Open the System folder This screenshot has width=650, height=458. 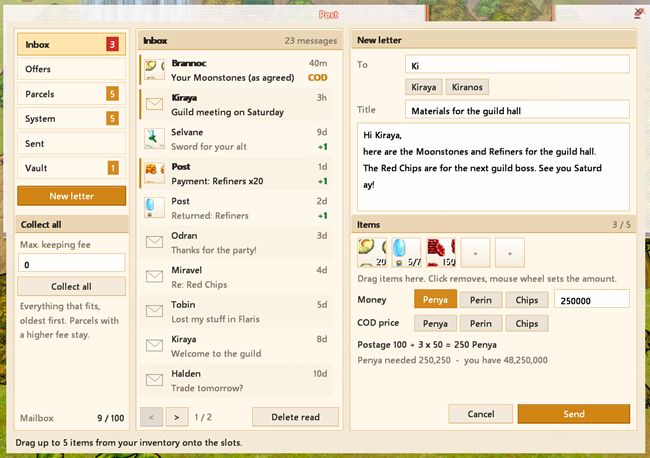point(71,119)
